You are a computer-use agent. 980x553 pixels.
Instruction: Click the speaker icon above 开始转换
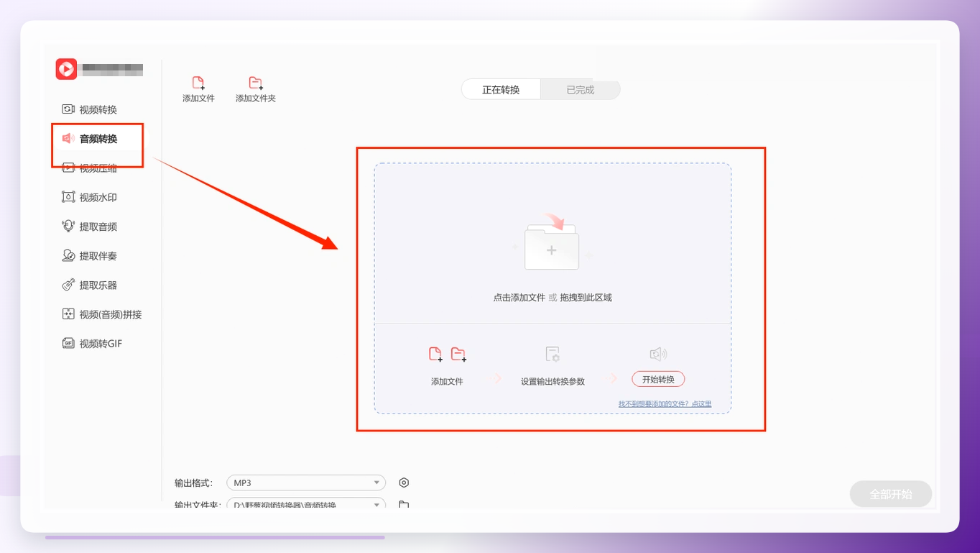658,354
